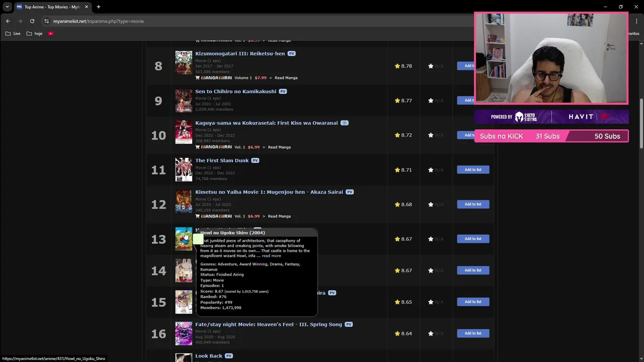Viewport: 644px width, 362px height.
Task: Click score star for rank 13 at 8.67
Action: (397, 239)
